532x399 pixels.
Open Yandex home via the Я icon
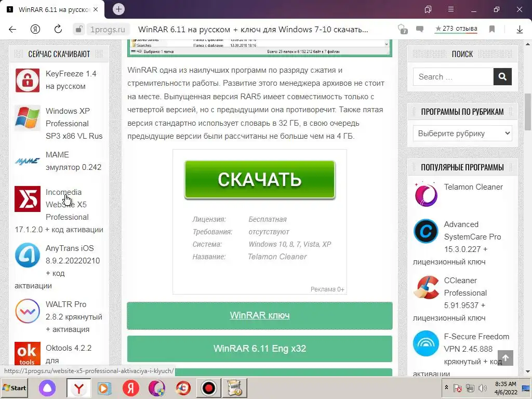click(35, 29)
